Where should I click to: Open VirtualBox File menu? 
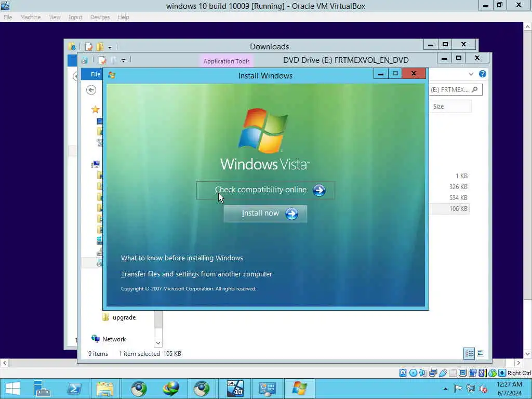pos(8,17)
